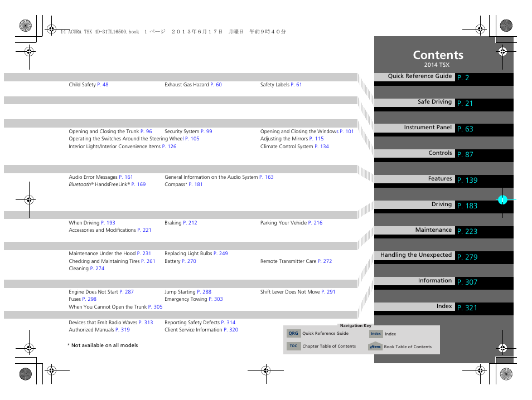The height and width of the screenshot is (400, 532).
Task: Go to Cleaning P. 274
Action: (86, 269)
